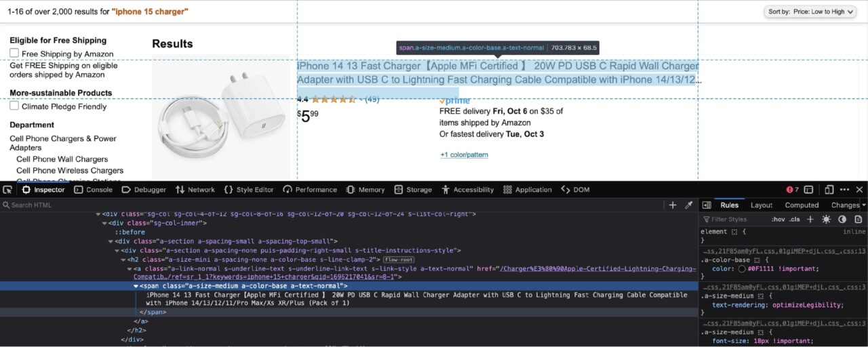Click the (49) ratings count link
Viewport: 868px width, 347px height.
click(x=372, y=100)
